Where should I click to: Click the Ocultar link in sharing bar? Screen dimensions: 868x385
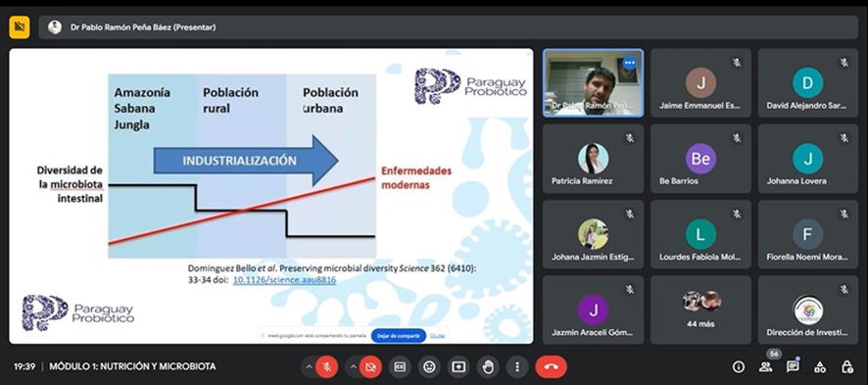click(438, 336)
